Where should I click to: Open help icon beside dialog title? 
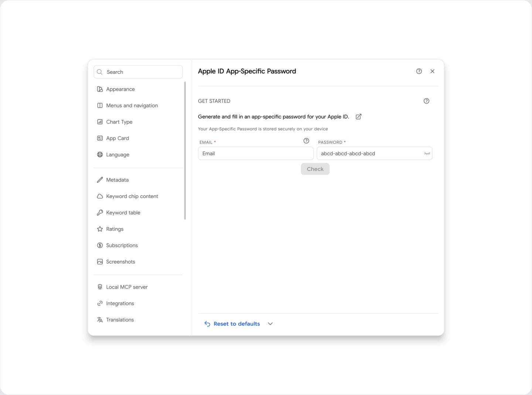click(x=419, y=71)
